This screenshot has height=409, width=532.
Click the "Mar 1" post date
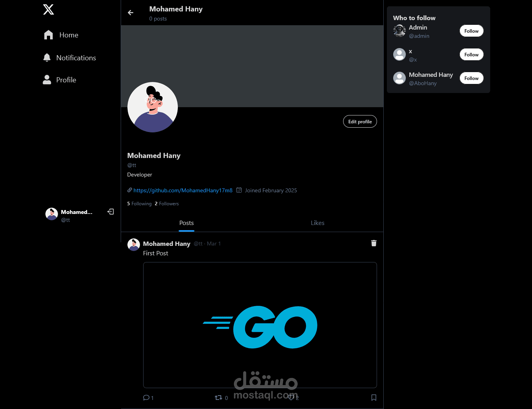pyautogui.click(x=214, y=244)
